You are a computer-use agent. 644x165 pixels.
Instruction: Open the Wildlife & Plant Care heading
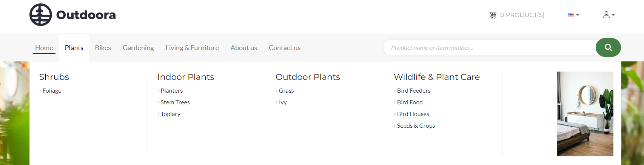[437, 77]
